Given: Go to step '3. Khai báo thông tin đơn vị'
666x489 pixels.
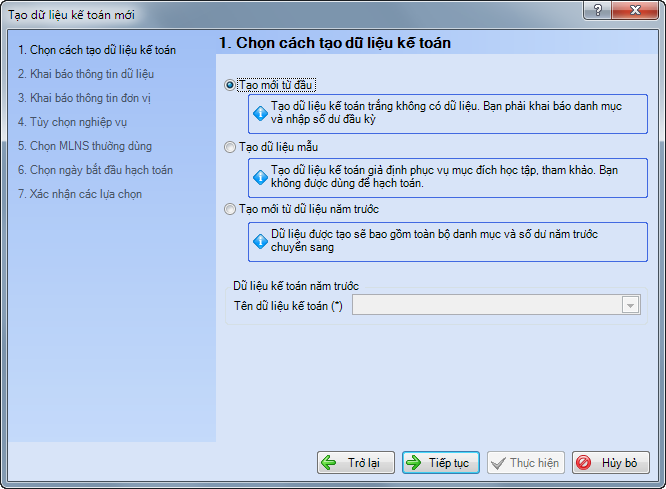Looking at the screenshot, I should (x=84, y=98).
